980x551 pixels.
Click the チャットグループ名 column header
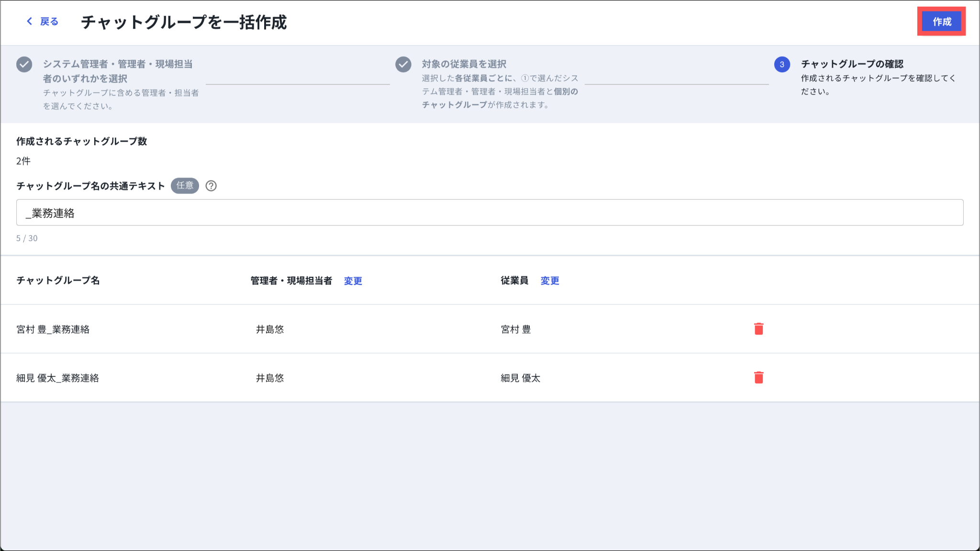point(58,281)
